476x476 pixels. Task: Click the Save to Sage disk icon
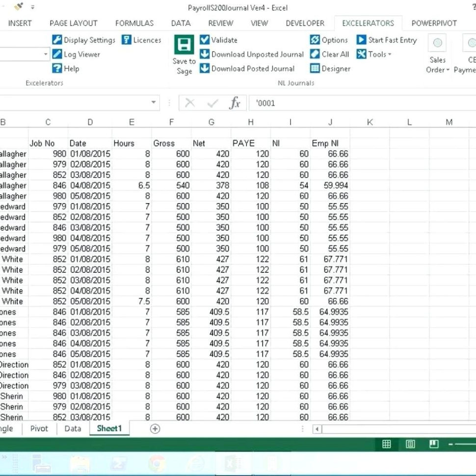[184, 45]
